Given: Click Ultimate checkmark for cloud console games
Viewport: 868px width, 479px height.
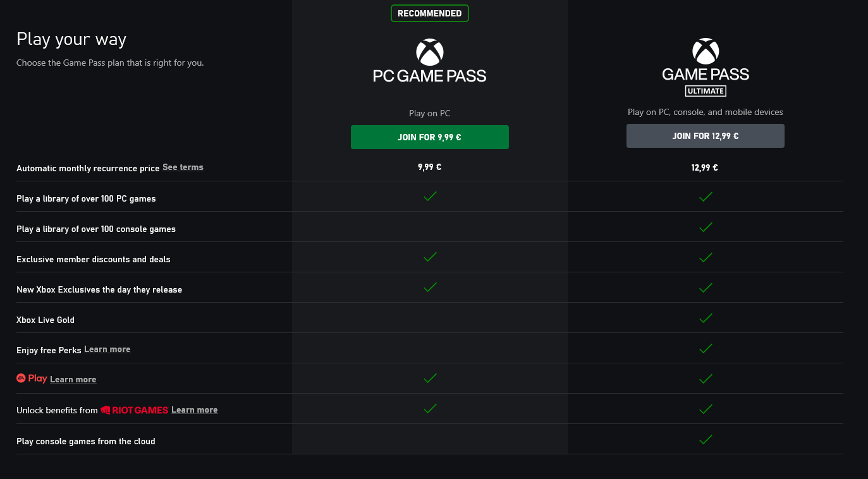Looking at the screenshot, I should 706,439.
